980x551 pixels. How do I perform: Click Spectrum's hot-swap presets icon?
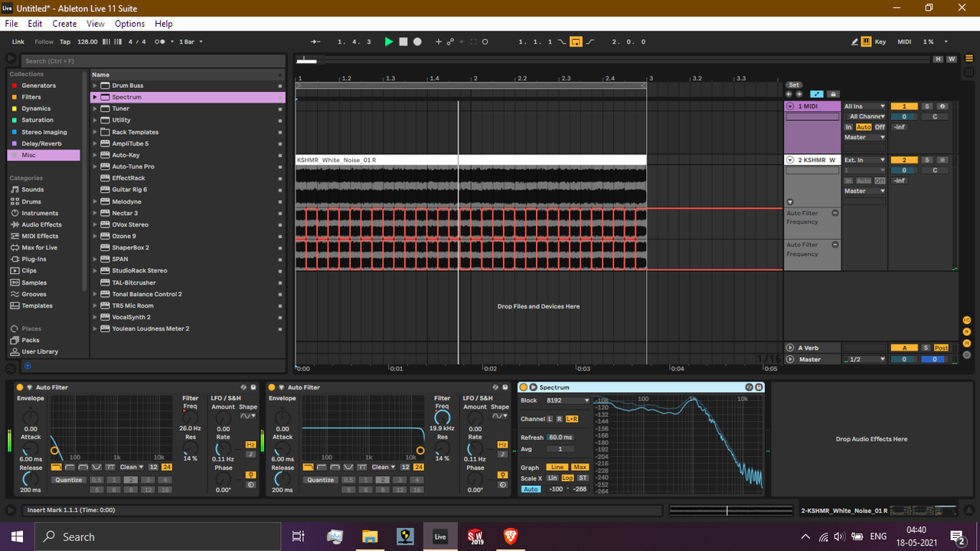(x=749, y=387)
